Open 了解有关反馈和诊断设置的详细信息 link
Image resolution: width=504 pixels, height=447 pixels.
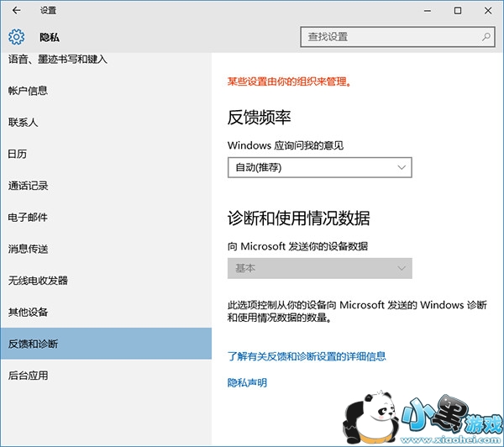[x=307, y=356]
